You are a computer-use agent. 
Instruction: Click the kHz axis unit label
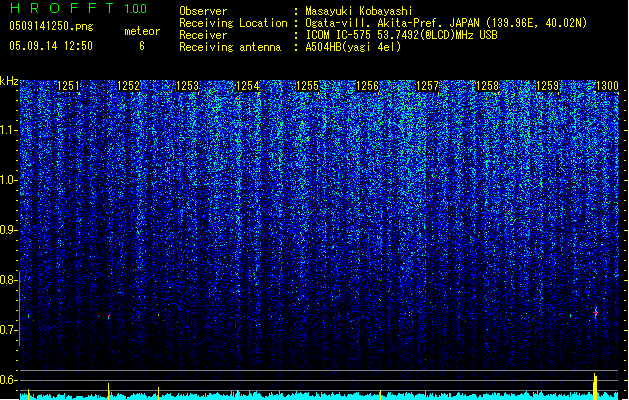coord(9,81)
